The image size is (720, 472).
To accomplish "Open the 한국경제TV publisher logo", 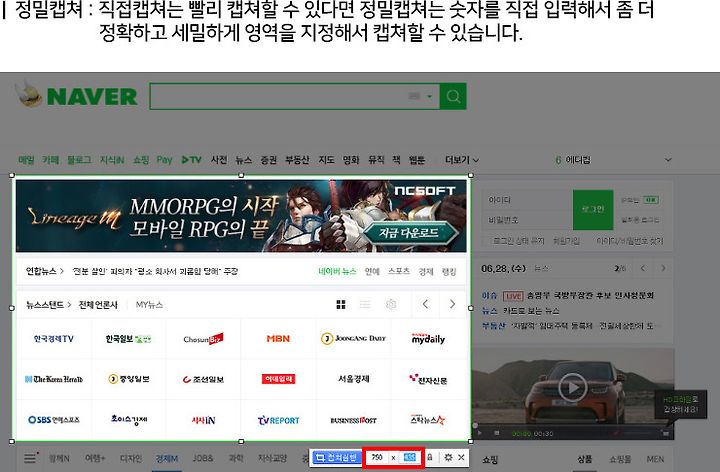I will pos(54,339).
